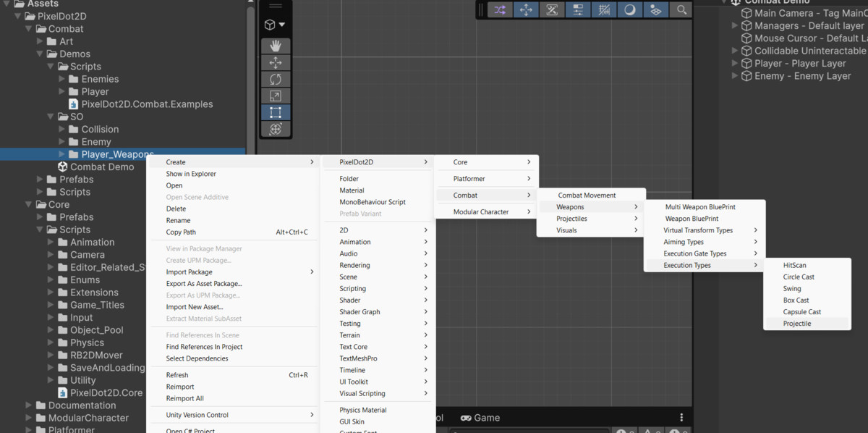The height and width of the screenshot is (433, 868).
Task: Select the Rect transform tool
Action: tap(276, 112)
